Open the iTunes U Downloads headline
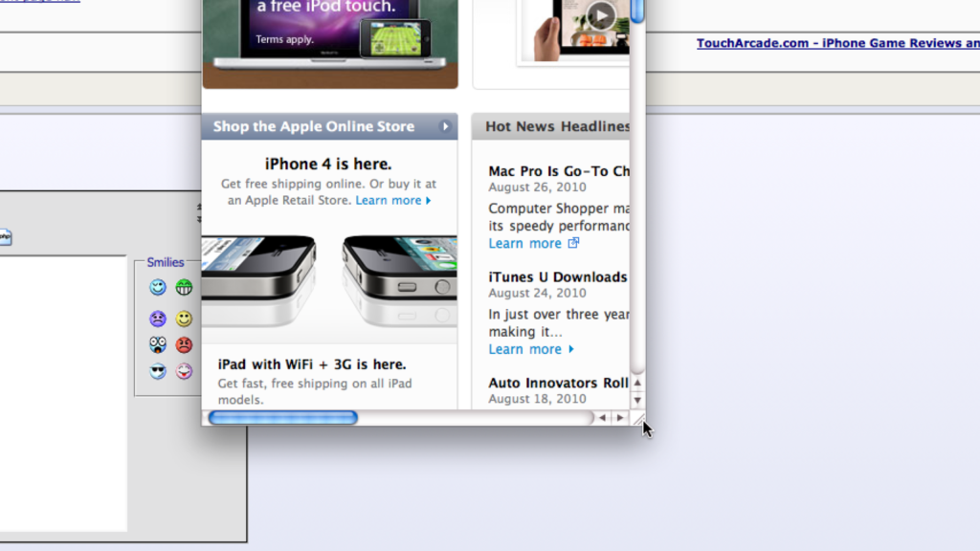This screenshot has height=551, width=980. pos(558,276)
